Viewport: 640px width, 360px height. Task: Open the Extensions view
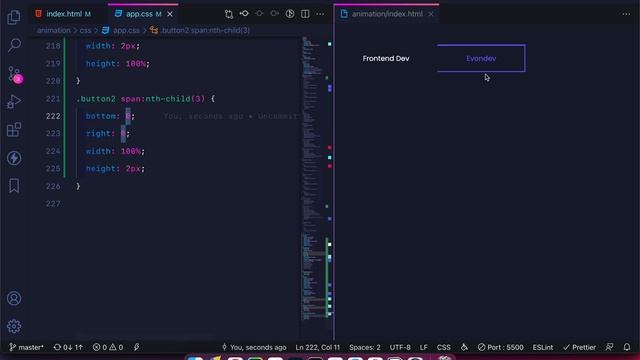click(x=14, y=130)
